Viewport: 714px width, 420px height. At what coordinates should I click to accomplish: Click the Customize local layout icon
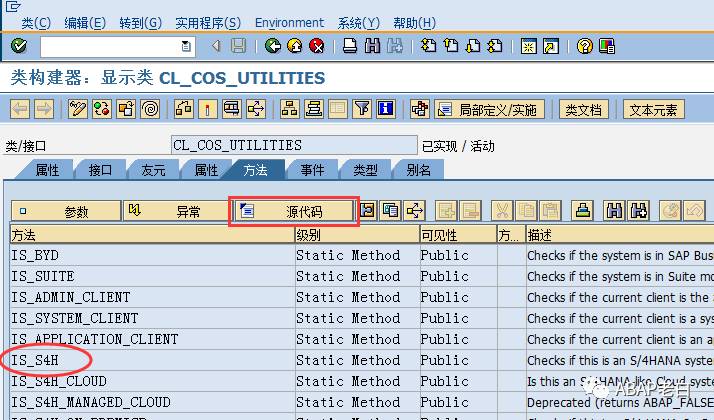[607, 46]
